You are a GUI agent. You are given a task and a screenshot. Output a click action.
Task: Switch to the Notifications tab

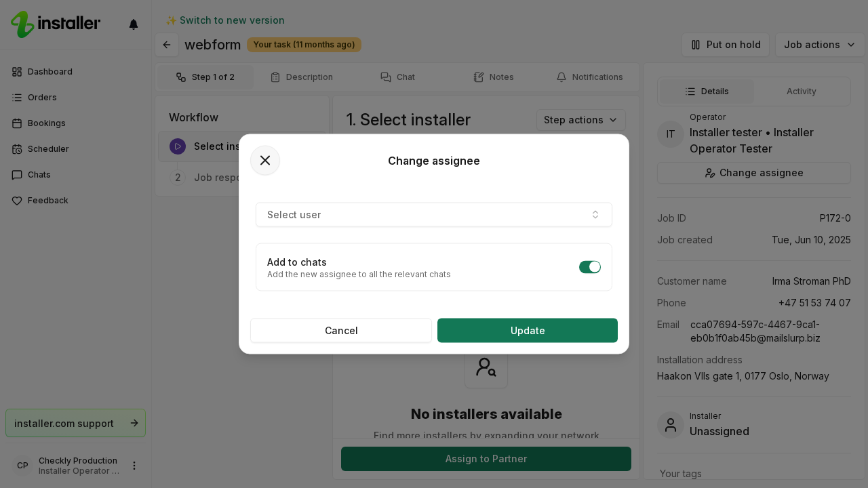click(x=589, y=77)
